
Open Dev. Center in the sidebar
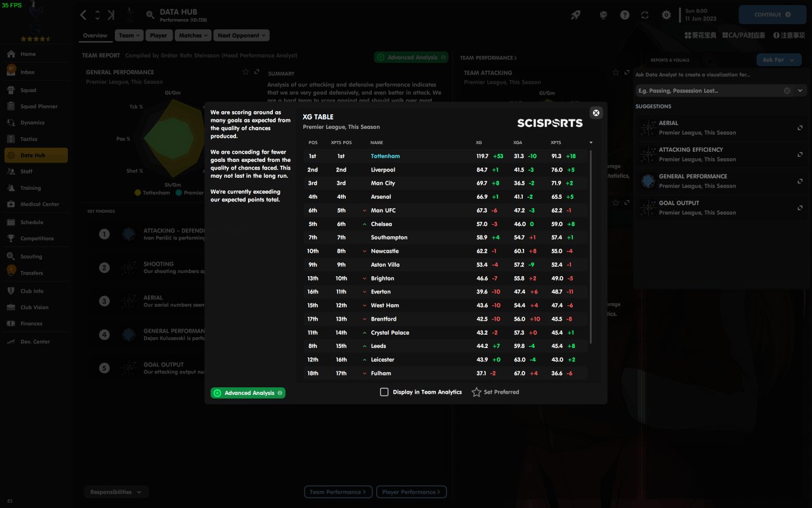coord(35,342)
